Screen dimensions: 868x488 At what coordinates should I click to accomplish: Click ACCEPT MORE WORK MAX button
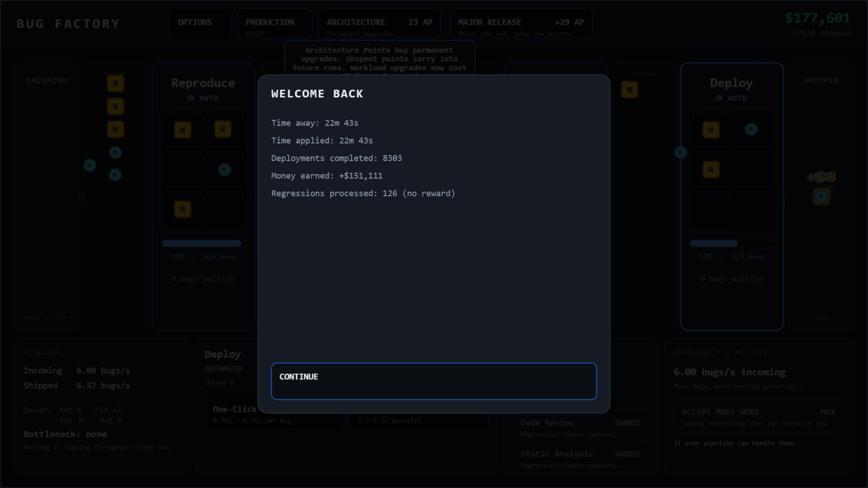pyautogui.click(x=758, y=417)
